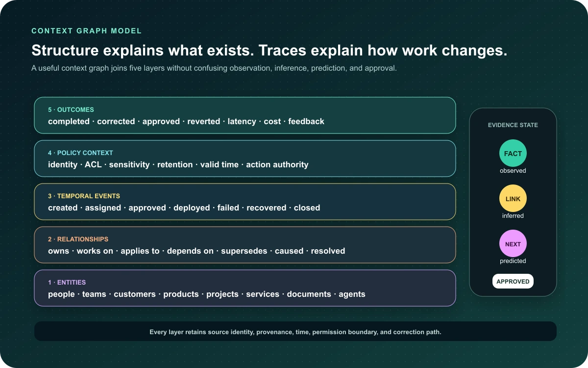Click the word 'feedback' in Outcomes

point(306,121)
